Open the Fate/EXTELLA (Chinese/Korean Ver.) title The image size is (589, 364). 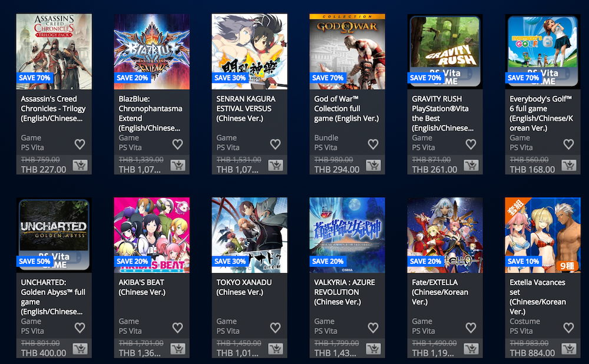point(440,292)
